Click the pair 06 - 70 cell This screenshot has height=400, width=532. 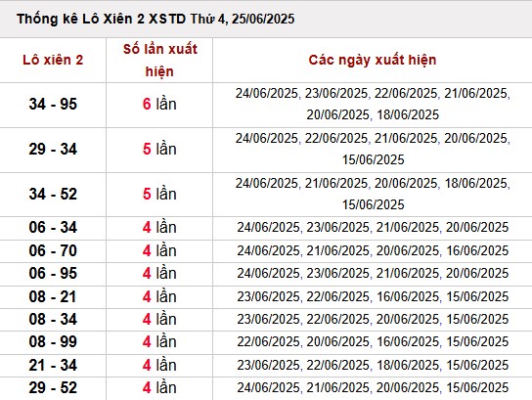click(53, 250)
